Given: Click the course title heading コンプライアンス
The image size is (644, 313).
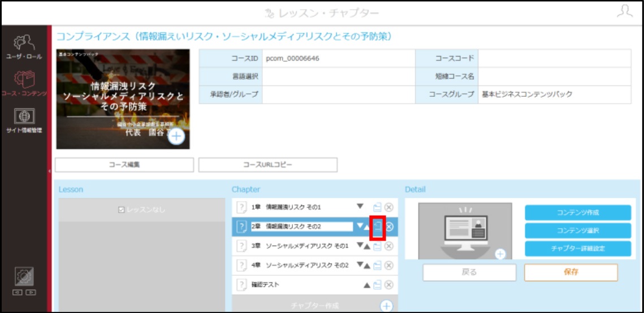Looking at the screenshot, I should coord(223,37).
